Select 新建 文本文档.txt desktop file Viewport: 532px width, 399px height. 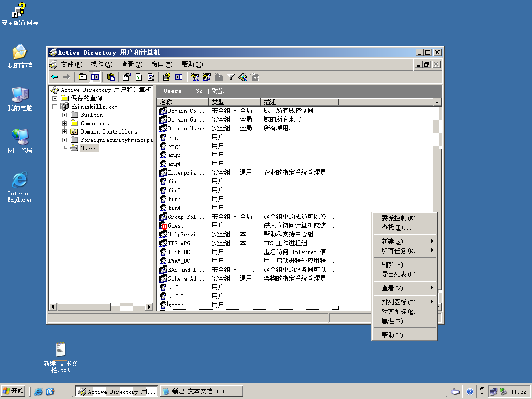tap(60, 357)
